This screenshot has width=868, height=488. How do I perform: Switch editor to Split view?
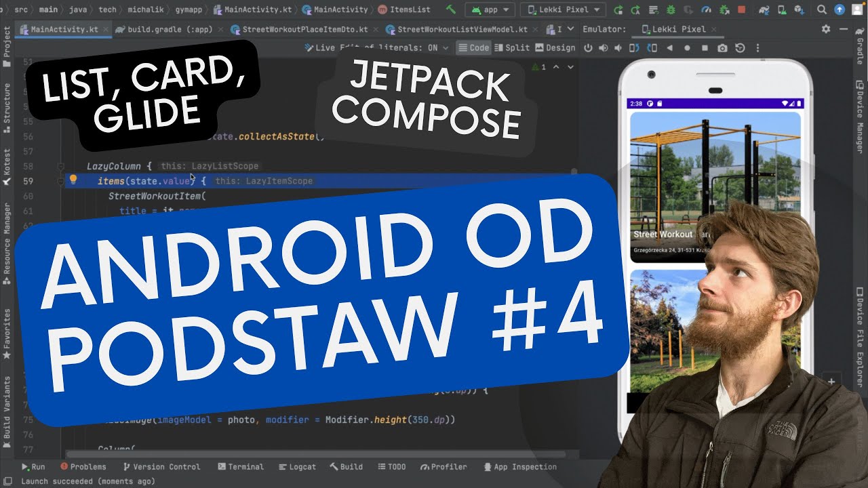(x=513, y=47)
